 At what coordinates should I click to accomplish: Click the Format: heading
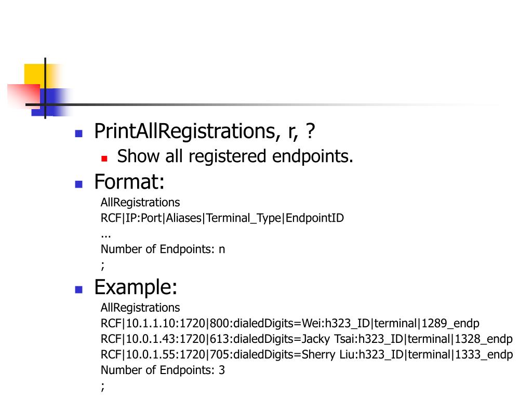click(129, 182)
